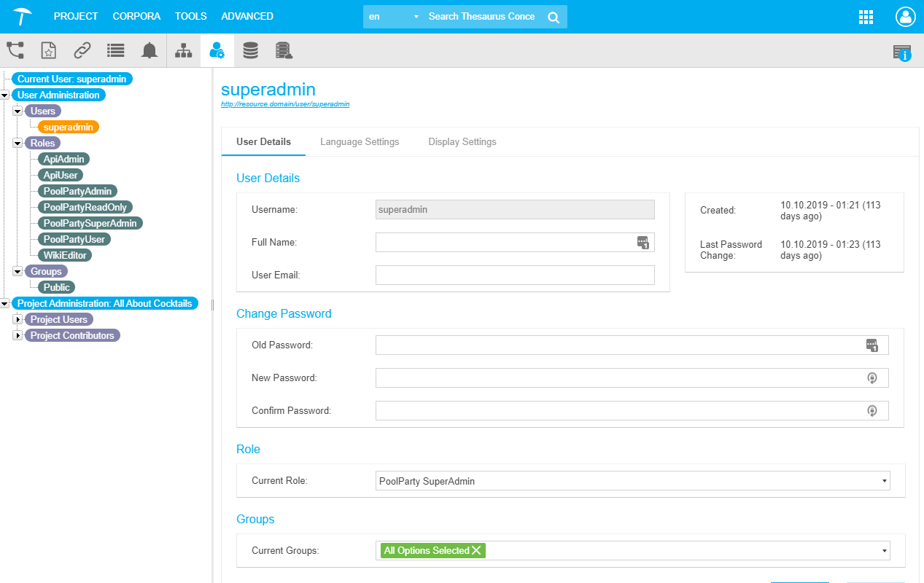Open the superadmin resource URL link
924x583 pixels.
pyautogui.click(x=285, y=104)
